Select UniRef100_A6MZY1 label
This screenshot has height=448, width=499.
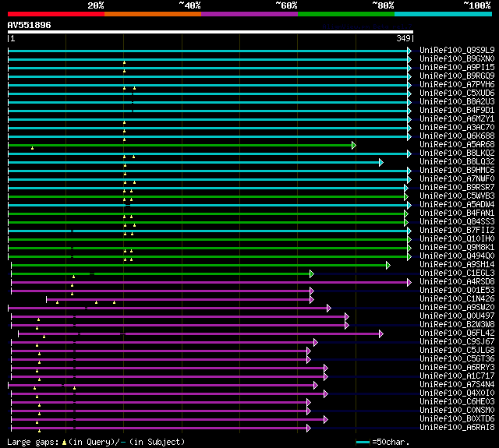coord(457,119)
